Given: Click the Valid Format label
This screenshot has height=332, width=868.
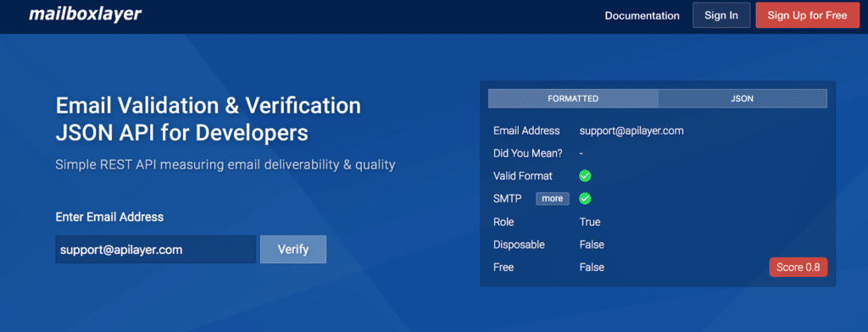Looking at the screenshot, I should (522, 176).
